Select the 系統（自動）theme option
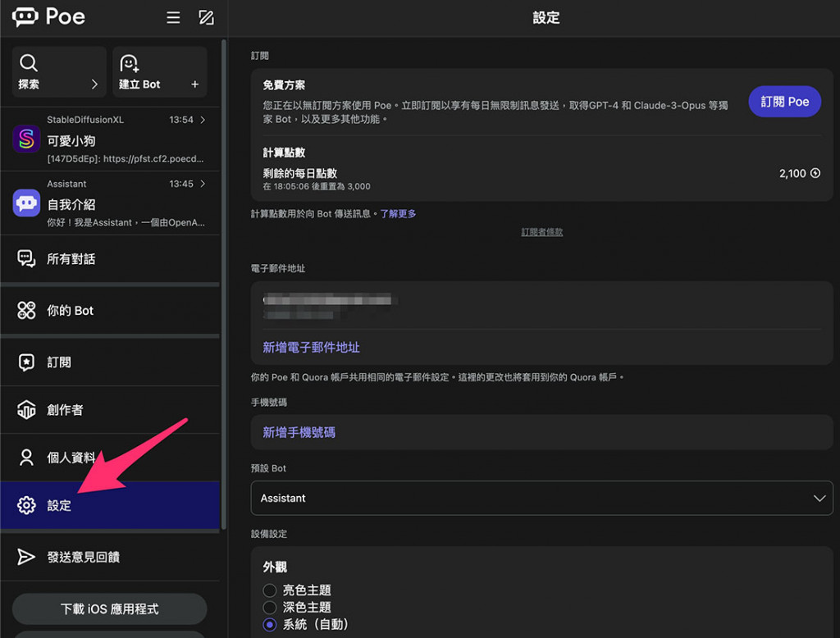This screenshot has width=840, height=638. coord(269,625)
